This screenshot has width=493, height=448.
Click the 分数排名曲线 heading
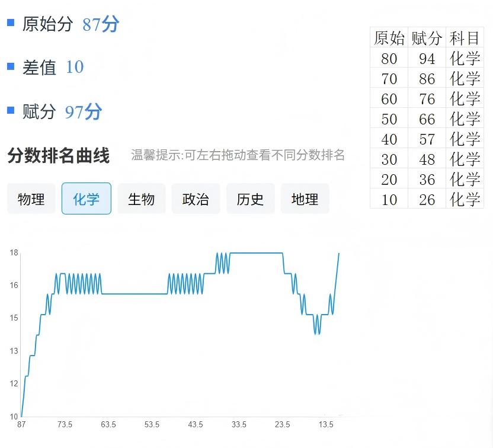(x=59, y=156)
